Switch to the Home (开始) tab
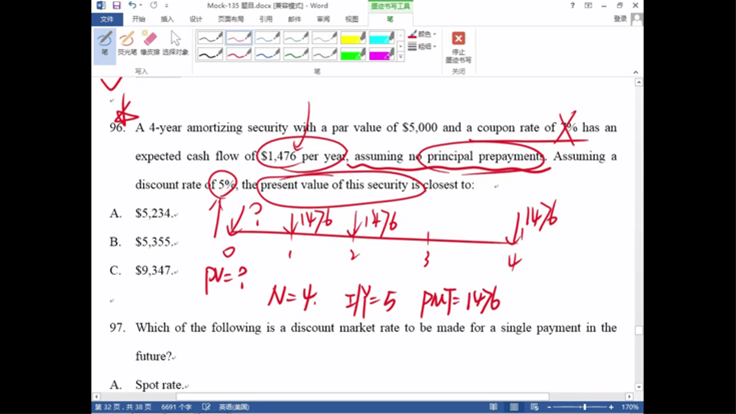 click(138, 19)
